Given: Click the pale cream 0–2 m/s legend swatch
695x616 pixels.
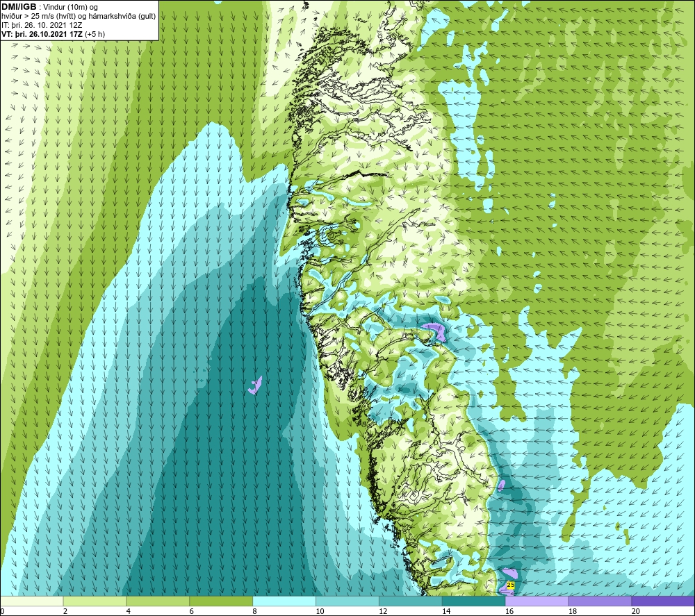Looking at the screenshot, I should [32, 601].
